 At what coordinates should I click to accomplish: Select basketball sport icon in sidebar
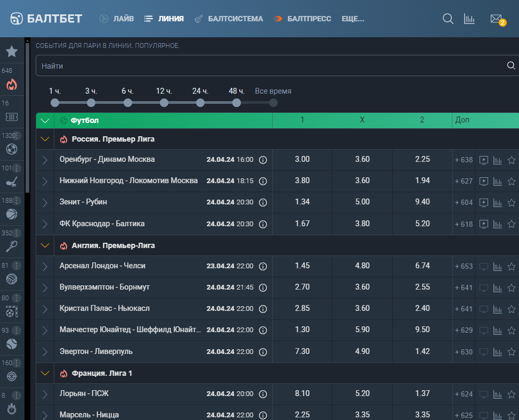12,214
